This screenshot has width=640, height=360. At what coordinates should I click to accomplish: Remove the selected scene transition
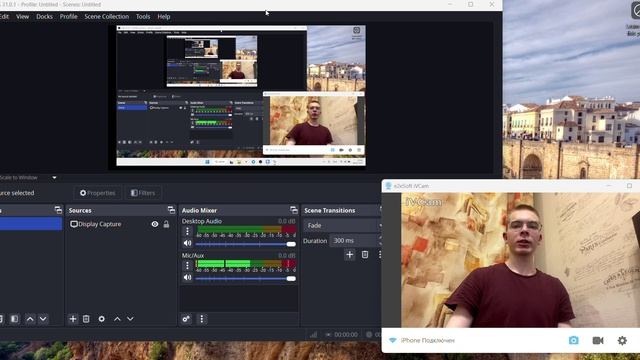[365, 255]
